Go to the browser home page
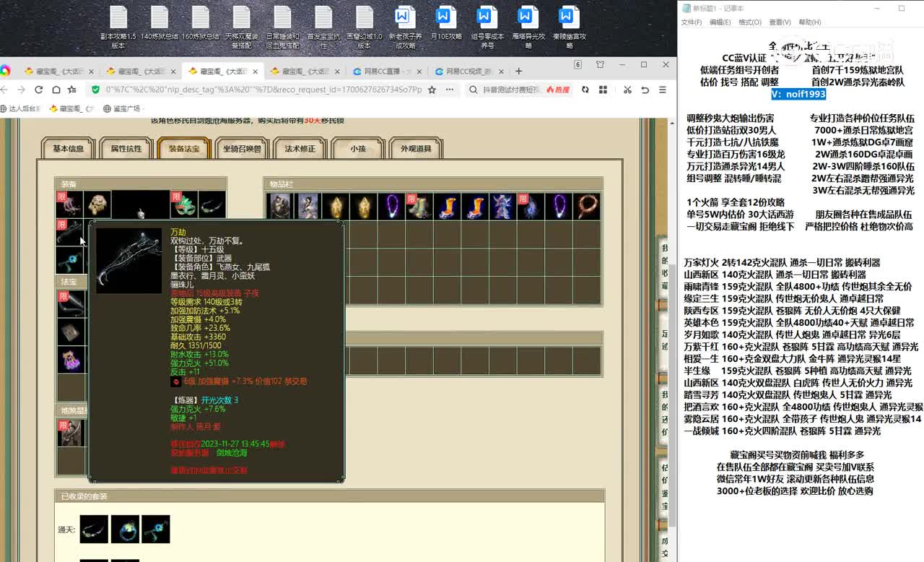 [56, 90]
